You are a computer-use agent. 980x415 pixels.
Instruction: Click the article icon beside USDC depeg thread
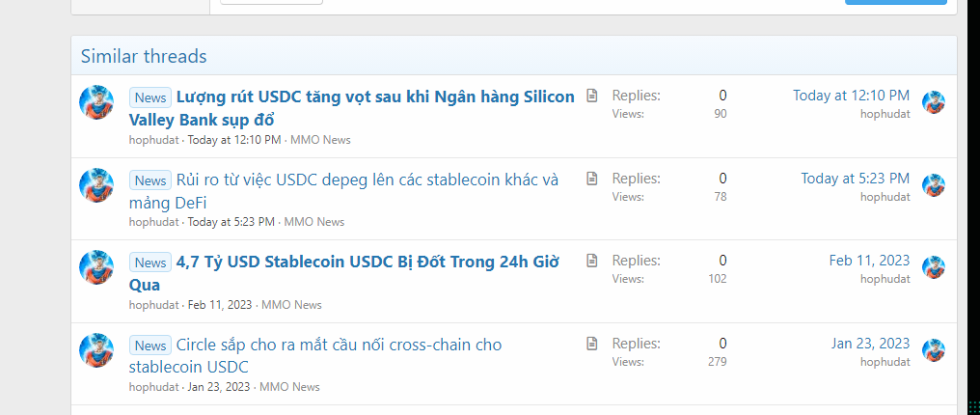pyautogui.click(x=592, y=179)
